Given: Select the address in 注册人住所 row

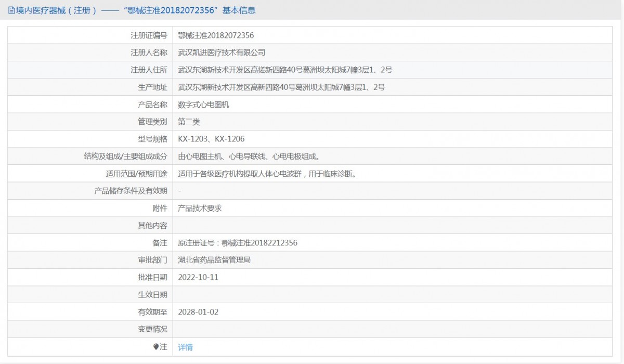Looking at the screenshot, I should (285, 70).
